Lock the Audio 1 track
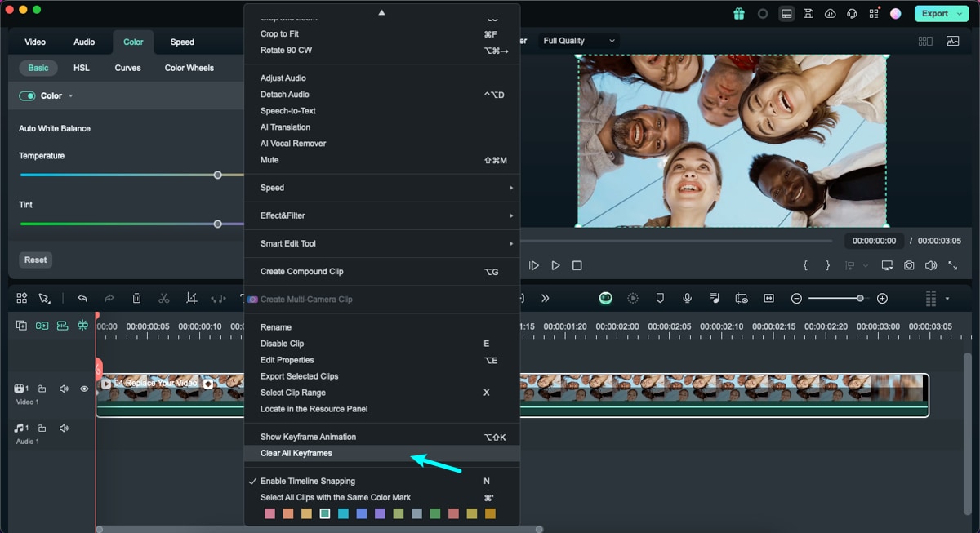Viewport: 980px width, 533px height. coord(42,428)
